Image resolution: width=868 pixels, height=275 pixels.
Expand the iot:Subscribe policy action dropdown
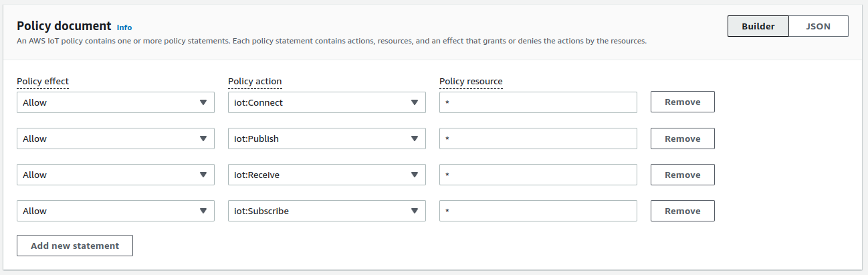pos(326,211)
